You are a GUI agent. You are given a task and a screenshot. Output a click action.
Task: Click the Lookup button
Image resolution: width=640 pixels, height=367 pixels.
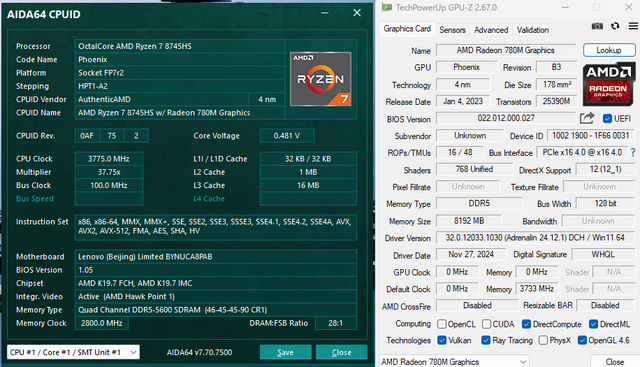coord(609,50)
